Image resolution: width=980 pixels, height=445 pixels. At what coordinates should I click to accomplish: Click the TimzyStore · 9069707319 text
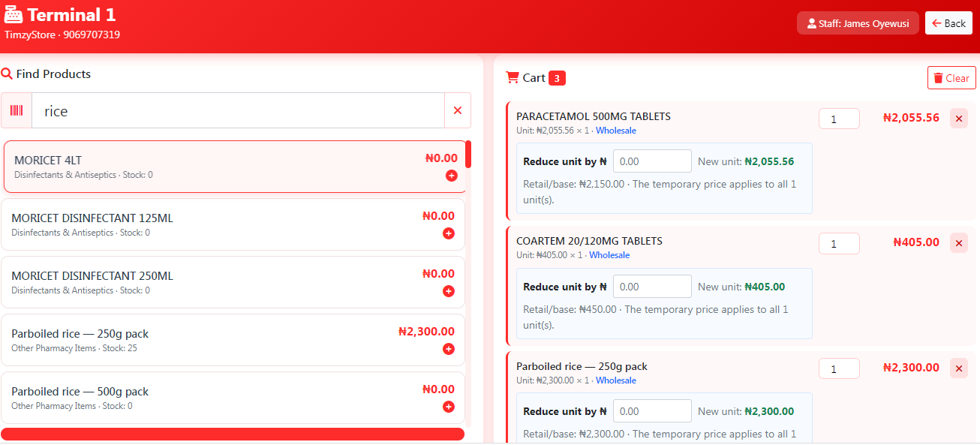click(62, 35)
